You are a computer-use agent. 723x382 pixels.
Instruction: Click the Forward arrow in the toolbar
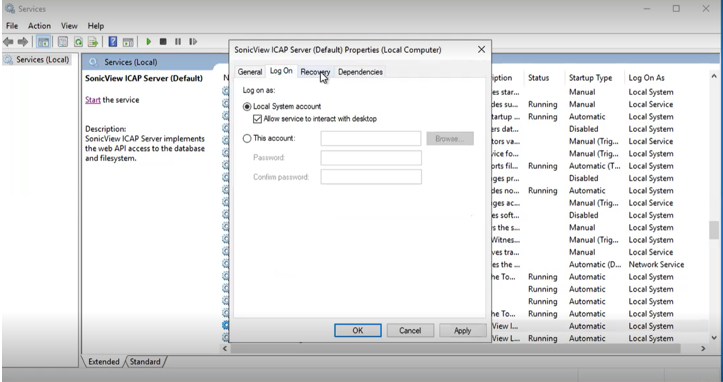(x=23, y=42)
